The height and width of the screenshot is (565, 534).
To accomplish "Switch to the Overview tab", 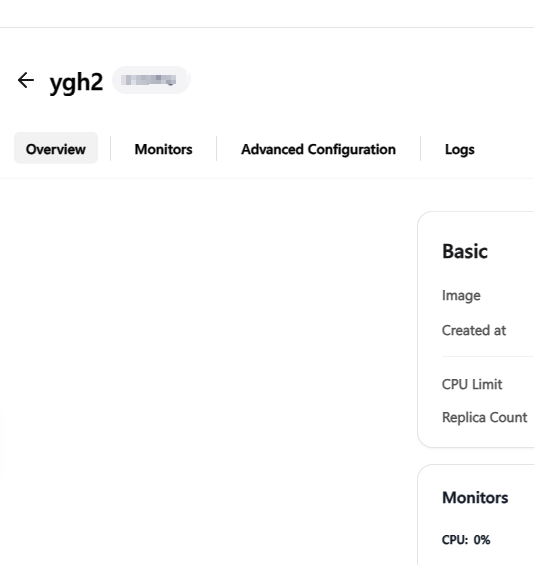I will [56, 148].
